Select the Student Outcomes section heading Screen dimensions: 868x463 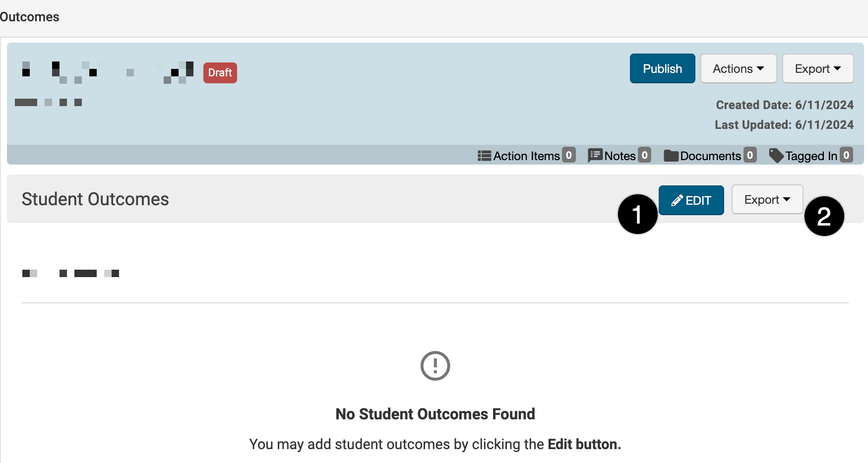95,199
